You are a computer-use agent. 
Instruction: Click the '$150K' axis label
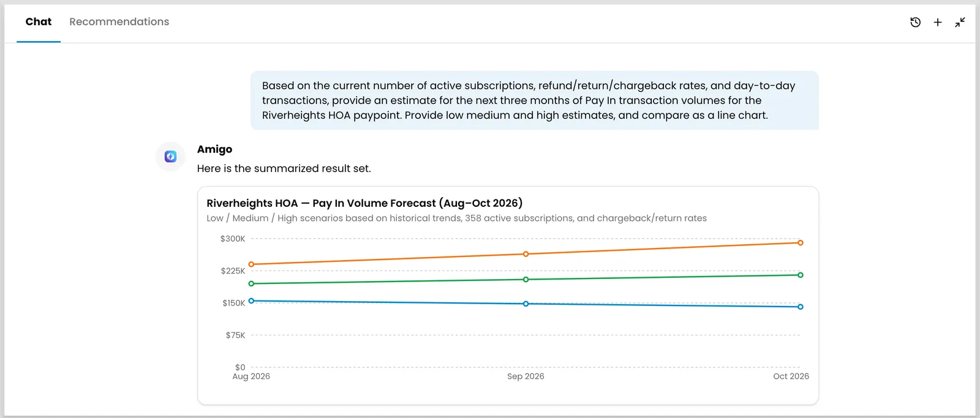[x=233, y=304]
